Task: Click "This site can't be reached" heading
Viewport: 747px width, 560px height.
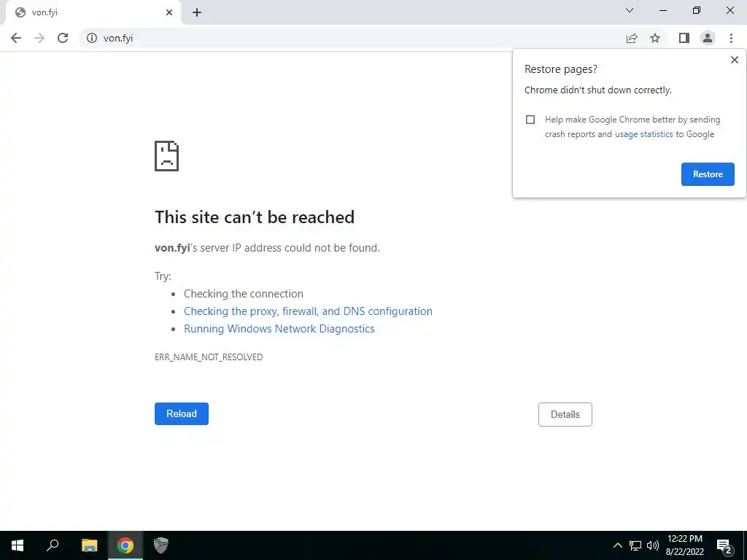Action: [255, 217]
